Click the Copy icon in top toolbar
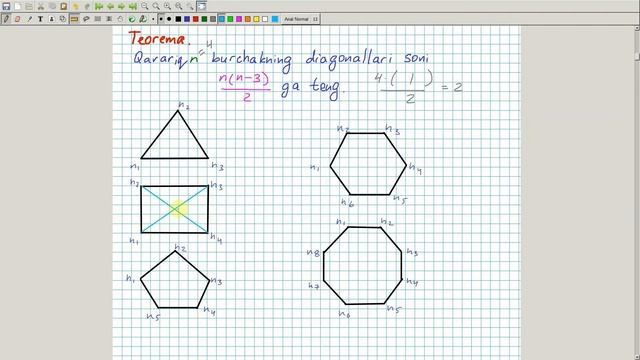Image resolution: width=640 pixels, height=360 pixels. click(x=52, y=7)
